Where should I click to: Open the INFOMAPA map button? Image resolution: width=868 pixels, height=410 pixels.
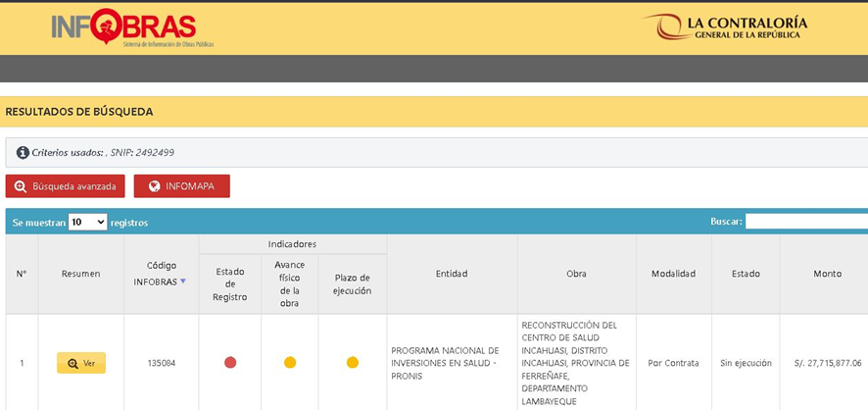point(181,186)
